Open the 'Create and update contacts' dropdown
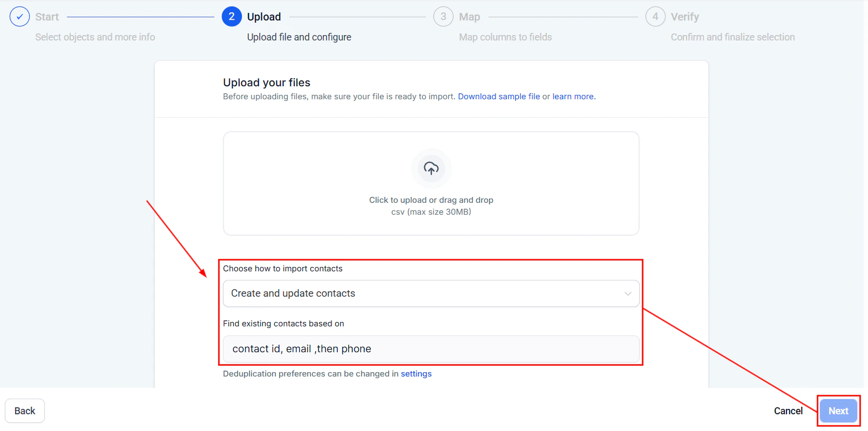The height and width of the screenshot is (431, 868). (x=431, y=293)
